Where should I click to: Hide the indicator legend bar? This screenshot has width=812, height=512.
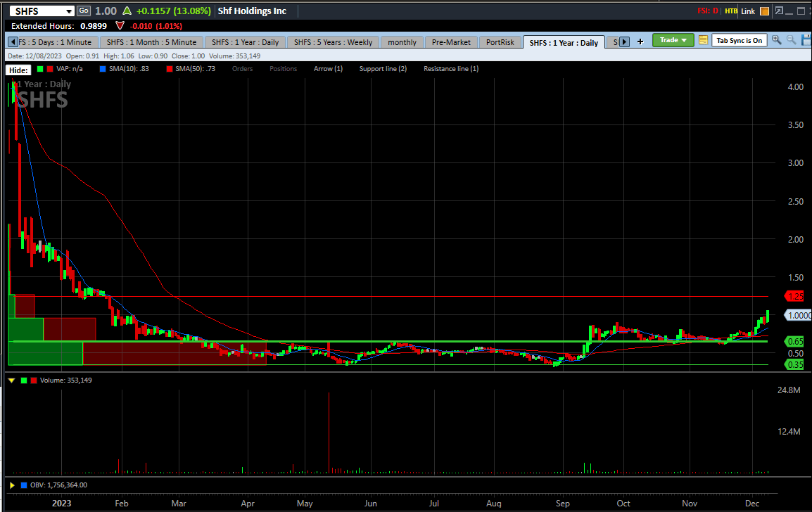pos(18,69)
